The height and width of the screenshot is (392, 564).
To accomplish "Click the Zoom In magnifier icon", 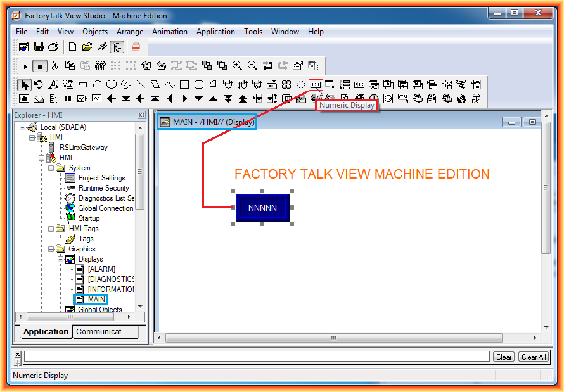I will (x=236, y=65).
